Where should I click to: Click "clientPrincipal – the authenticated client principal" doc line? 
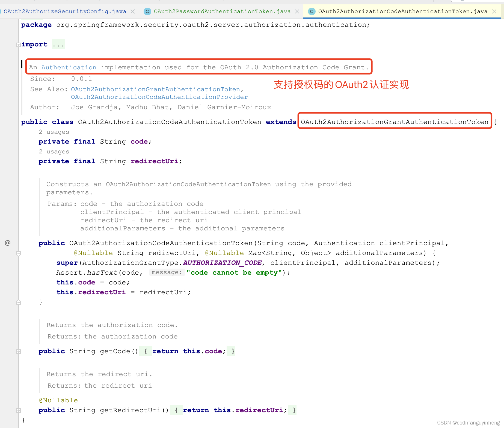coord(191,212)
